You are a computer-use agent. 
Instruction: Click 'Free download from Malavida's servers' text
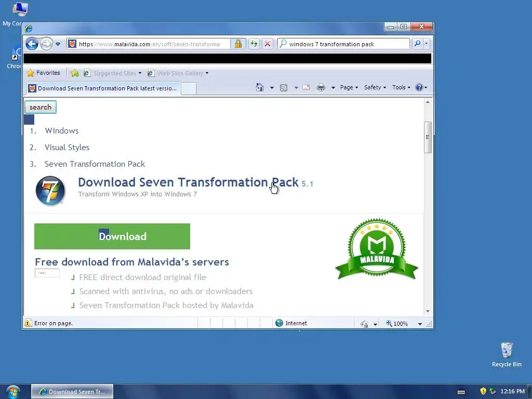[131, 262]
